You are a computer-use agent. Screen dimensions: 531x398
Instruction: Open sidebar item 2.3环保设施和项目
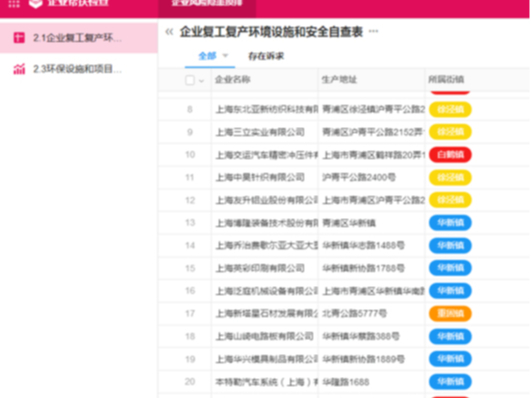(x=79, y=69)
